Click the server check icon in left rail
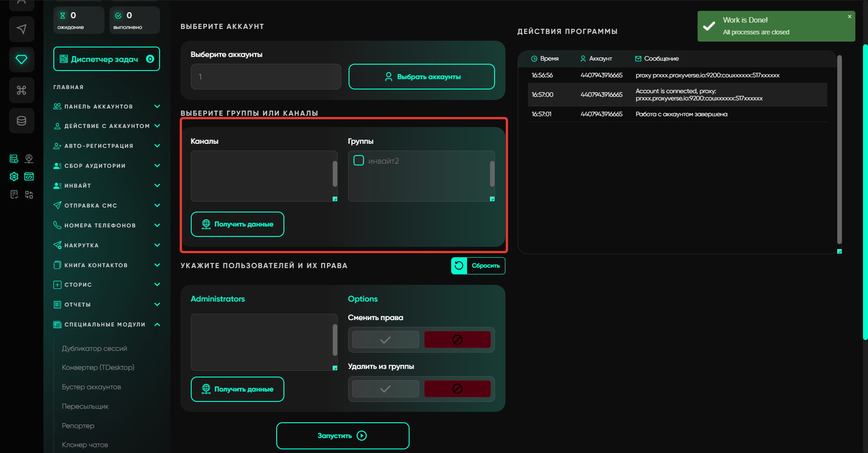The height and width of the screenshot is (453, 868). pyautogui.click(x=14, y=159)
